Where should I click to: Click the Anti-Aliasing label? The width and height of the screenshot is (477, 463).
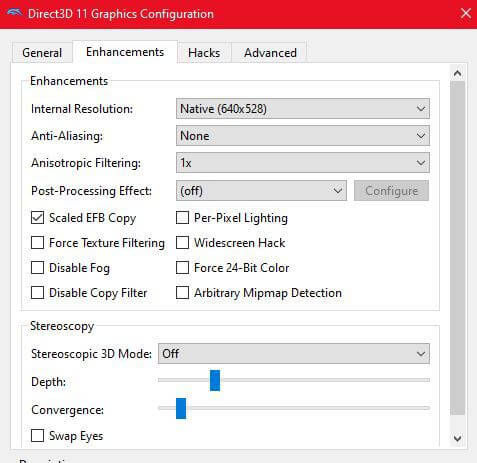click(x=67, y=136)
